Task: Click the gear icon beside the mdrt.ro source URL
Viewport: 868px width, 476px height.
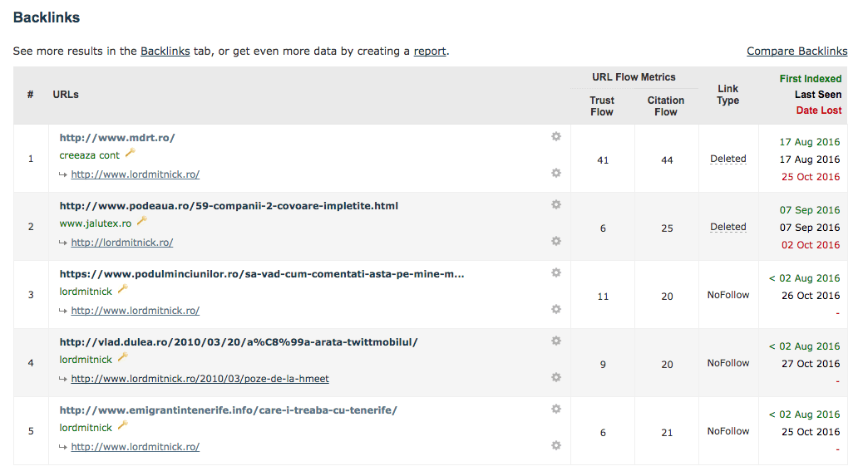Action: point(556,136)
